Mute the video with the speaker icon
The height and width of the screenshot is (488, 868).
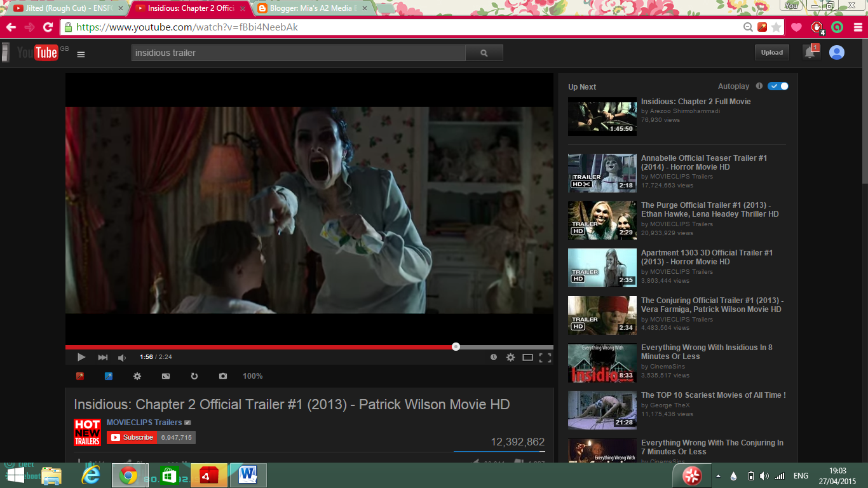tap(122, 358)
